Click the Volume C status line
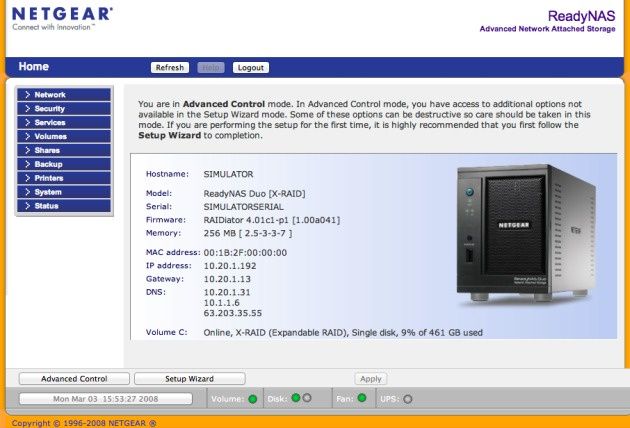The height and width of the screenshot is (428, 630). (343, 333)
